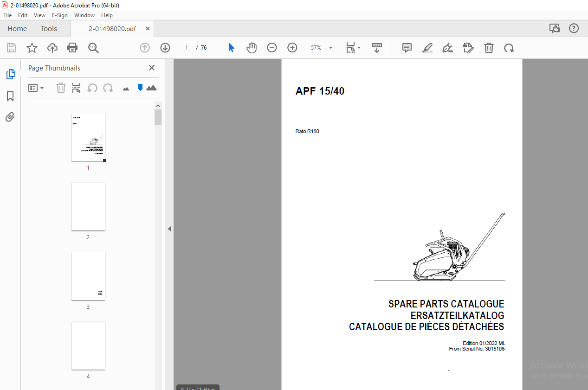Go to previous page arrow icon
Viewport: 588px width, 390px height.
pyautogui.click(x=145, y=48)
